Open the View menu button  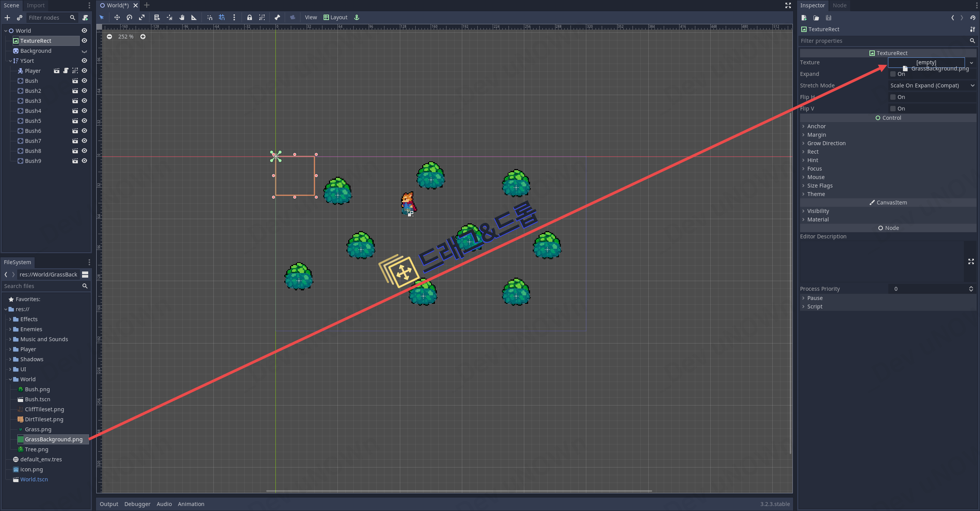[x=310, y=17]
